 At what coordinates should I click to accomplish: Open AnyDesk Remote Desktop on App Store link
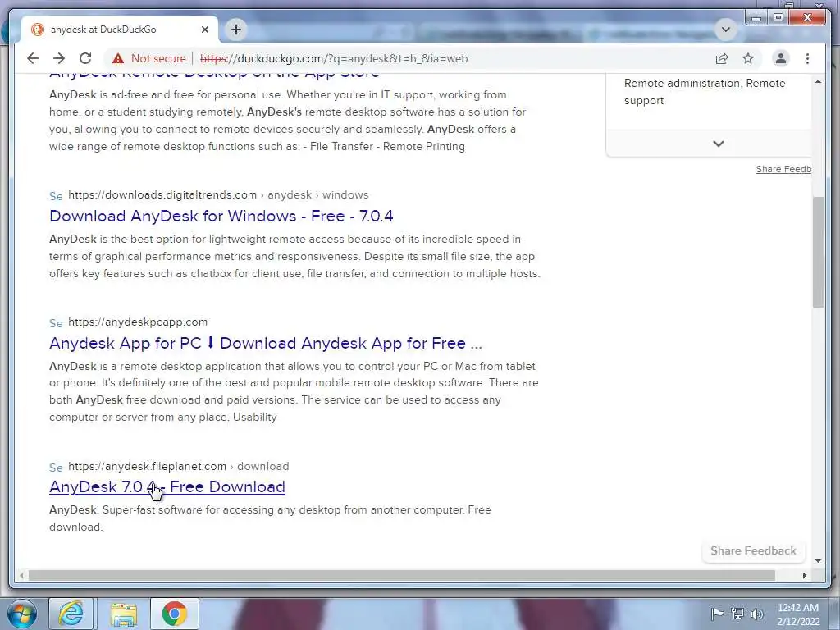tap(214, 75)
